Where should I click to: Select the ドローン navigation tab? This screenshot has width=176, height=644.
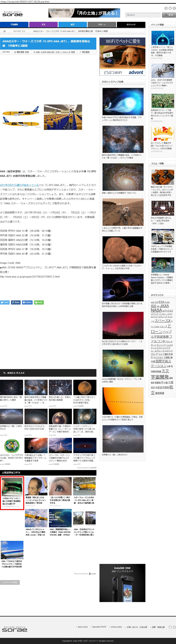pyautogui.click(x=102, y=25)
